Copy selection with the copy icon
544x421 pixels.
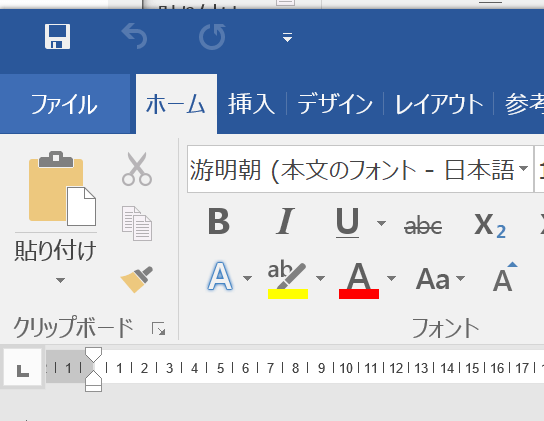(137, 223)
